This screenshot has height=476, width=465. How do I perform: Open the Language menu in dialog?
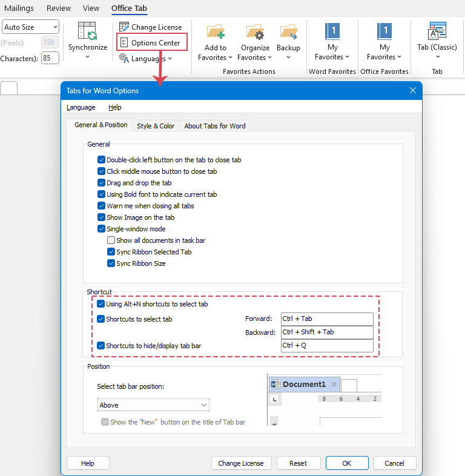(x=81, y=107)
